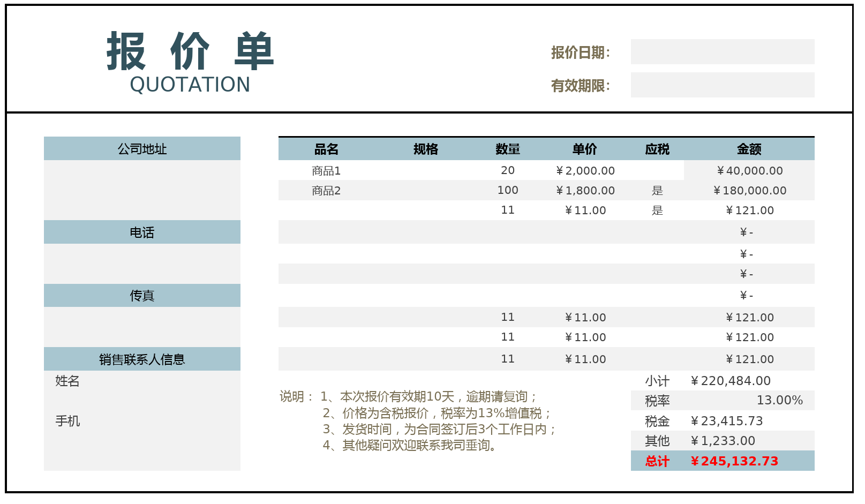Select the 金额 column header
Image resolution: width=865 pixels, height=504 pixels.
point(749,149)
